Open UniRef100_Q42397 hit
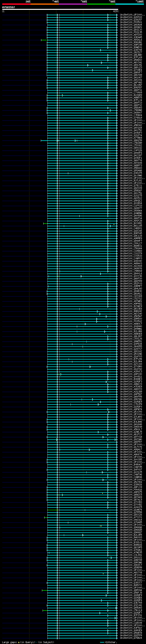The width and height of the screenshot is (146, 644). pyautogui.click(x=131, y=156)
